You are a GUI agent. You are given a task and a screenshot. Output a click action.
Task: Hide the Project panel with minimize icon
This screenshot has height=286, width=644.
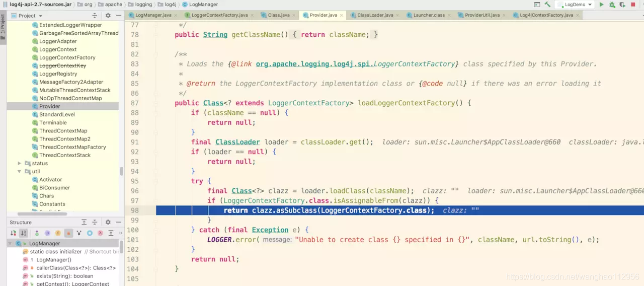click(118, 16)
